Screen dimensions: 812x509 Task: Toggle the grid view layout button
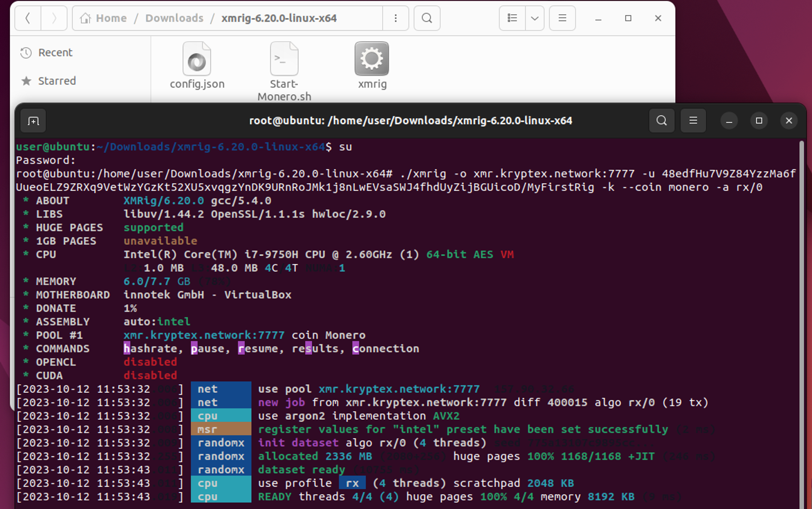[511, 17]
